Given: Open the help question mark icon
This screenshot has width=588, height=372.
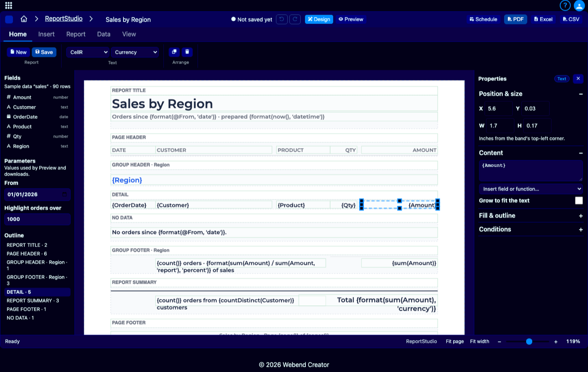Looking at the screenshot, I should click(565, 5).
